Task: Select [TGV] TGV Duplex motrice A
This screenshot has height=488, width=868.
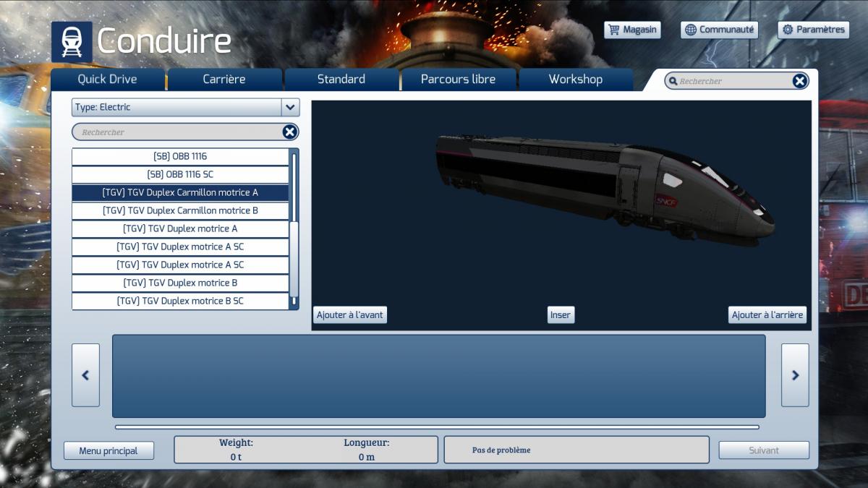Action: [180, 228]
